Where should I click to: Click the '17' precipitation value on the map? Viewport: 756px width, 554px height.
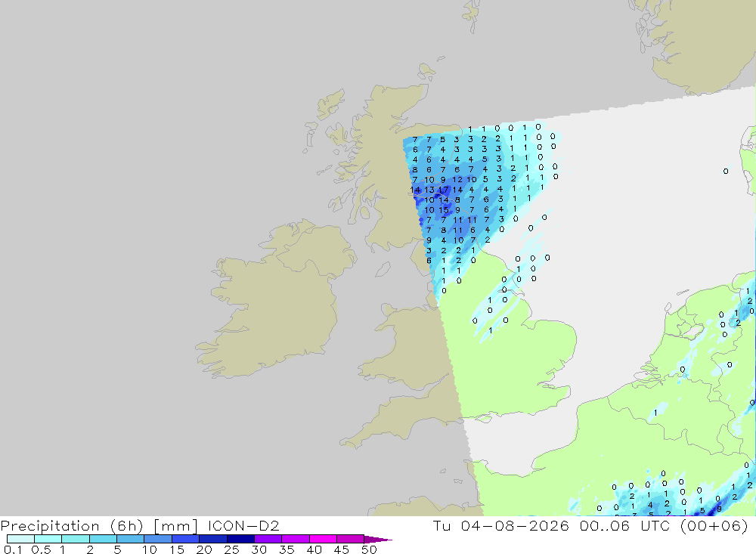click(444, 190)
